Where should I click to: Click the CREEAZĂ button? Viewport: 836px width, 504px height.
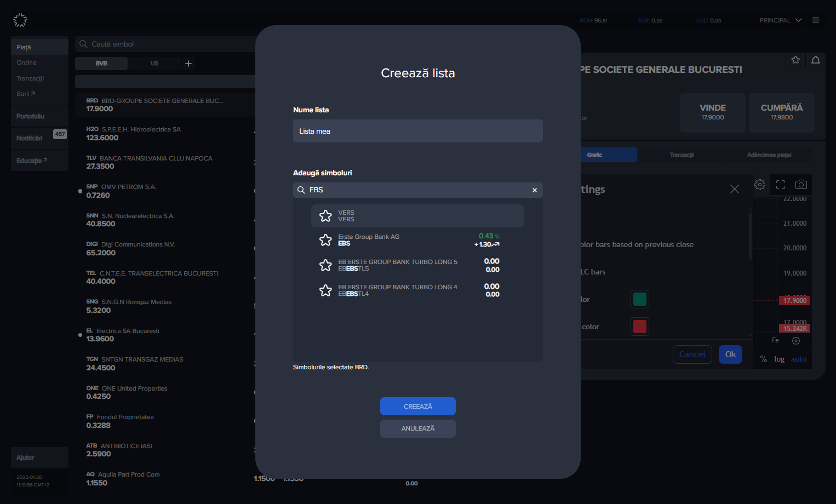click(x=418, y=406)
